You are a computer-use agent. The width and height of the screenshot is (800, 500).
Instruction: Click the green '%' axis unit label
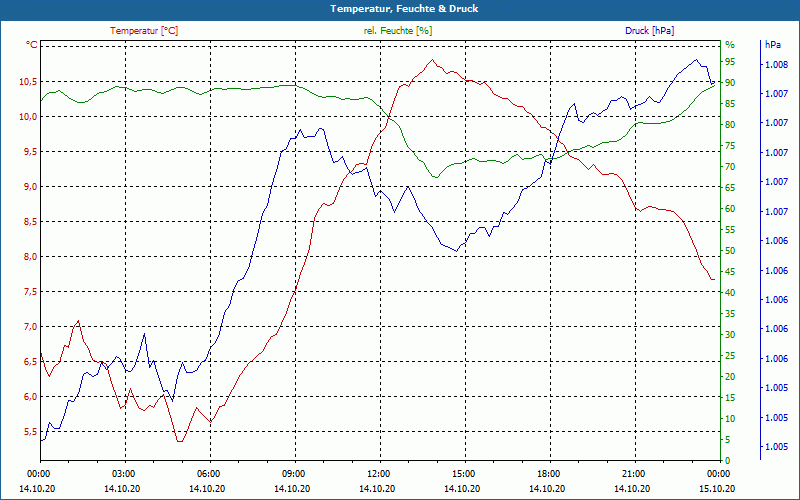730,45
